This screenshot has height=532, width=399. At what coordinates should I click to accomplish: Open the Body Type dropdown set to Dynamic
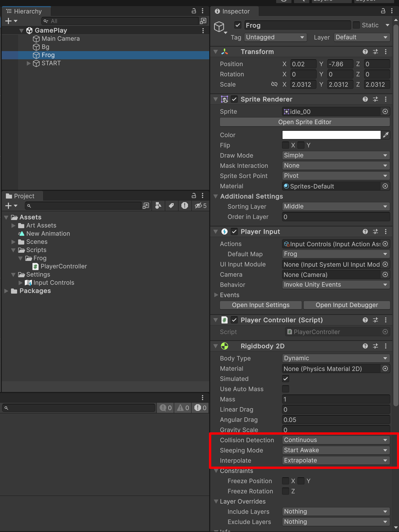(336, 358)
